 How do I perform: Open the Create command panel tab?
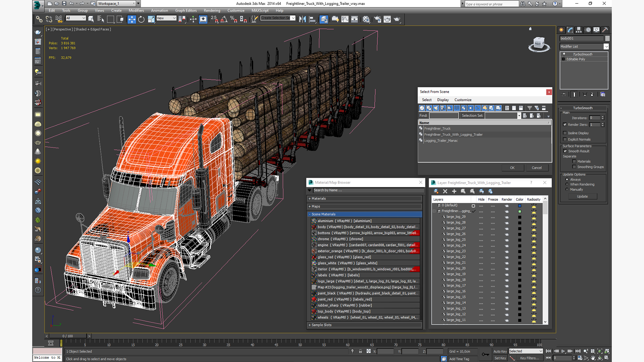561,30
